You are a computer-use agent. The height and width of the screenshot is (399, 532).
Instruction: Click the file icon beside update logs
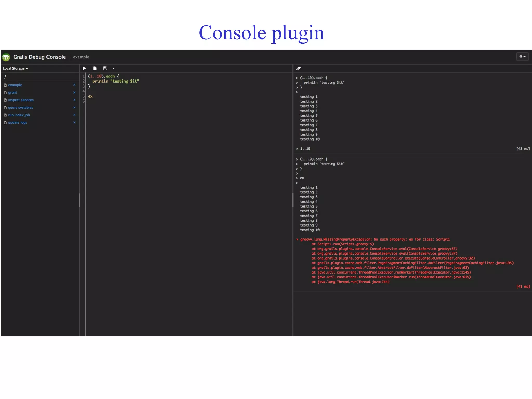click(x=5, y=123)
